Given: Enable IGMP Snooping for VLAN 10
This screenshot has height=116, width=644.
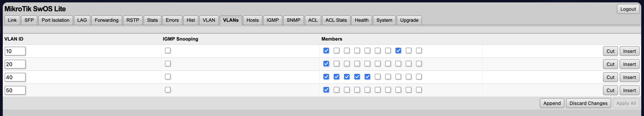Looking at the screenshot, I should pyautogui.click(x=168, y=51).
